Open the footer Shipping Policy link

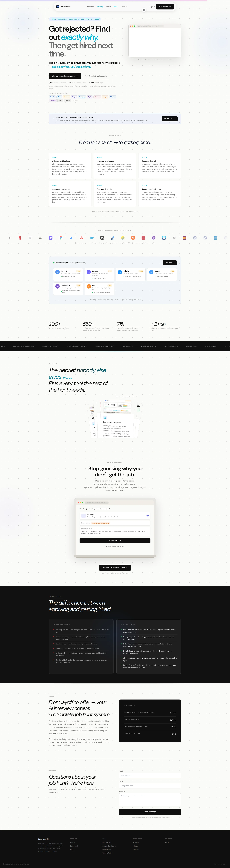pos(107,853)
